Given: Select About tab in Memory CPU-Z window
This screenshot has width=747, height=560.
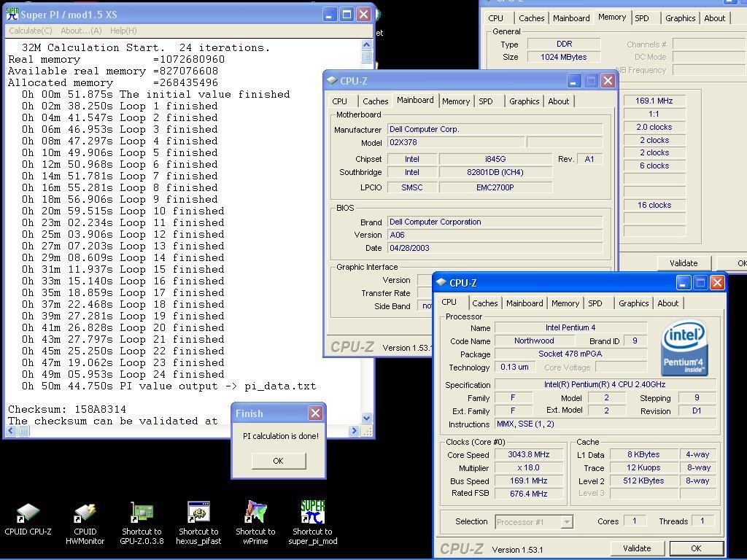Looking at the screenshot, I should tap(715, 18).
